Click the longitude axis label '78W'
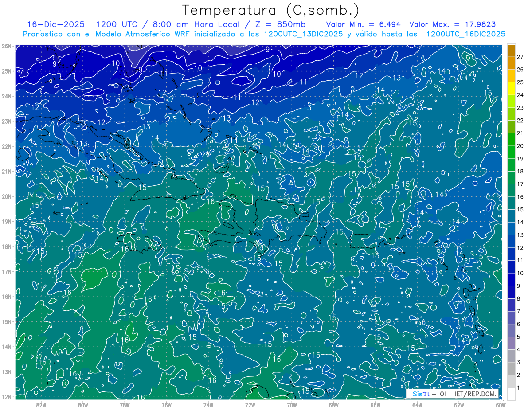532x411 pixels. click(125, 404)
